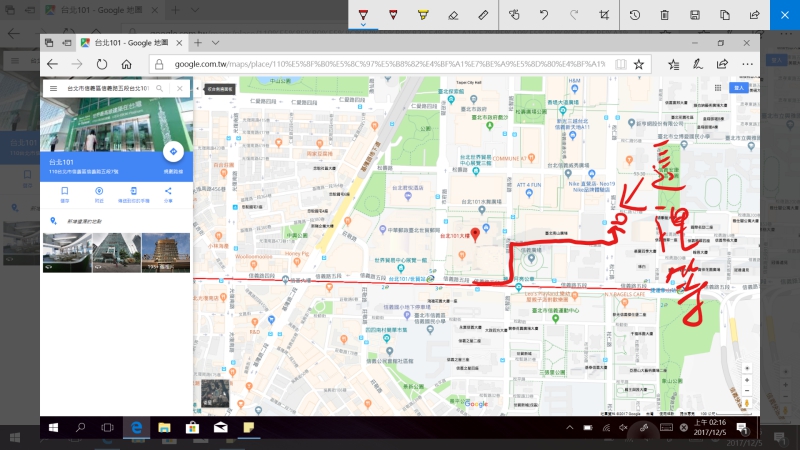This screenshot has width=800, height=450.
Task: Open Google Maps hamburger menu
Action: [x=53, y=88]
